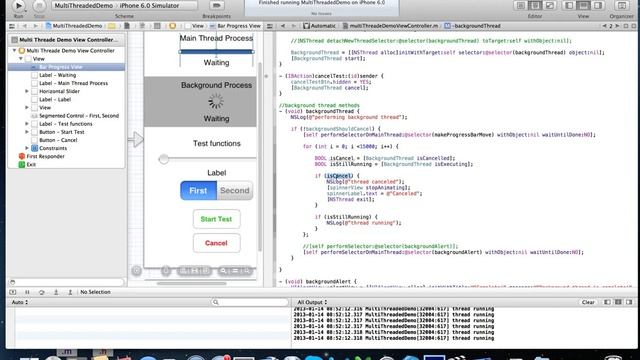Open the Organizer window
640x360 pixels.
[x=622, y=6]
